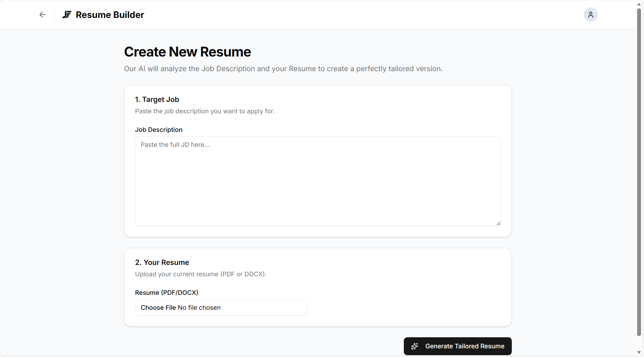
Task: Select the "Create New Resume" heading
Action: pyautogui.click(x=187, y=52)
